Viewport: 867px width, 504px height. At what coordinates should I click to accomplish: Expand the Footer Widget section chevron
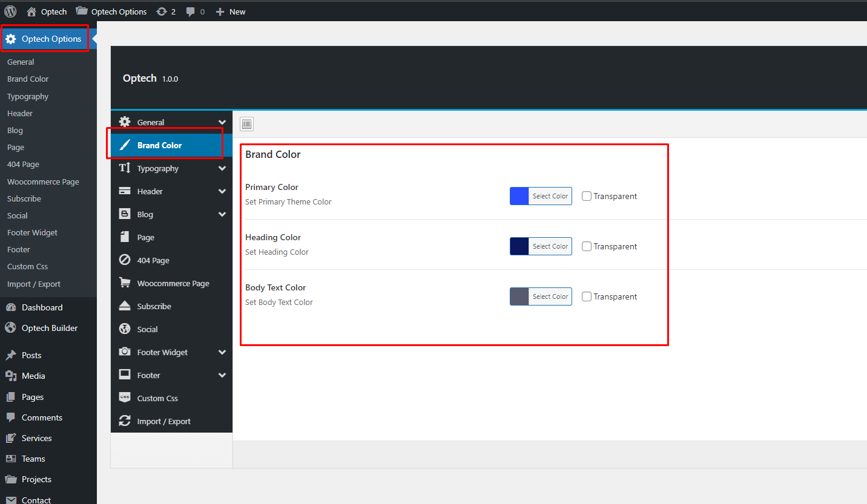pyautogui.click(x=222, y=352)
